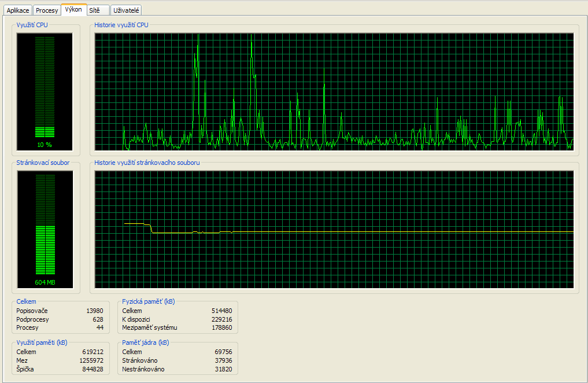Click Využití paměti Celkem value 619212
This screenshot has height=383, width=588.
(93, 352)
